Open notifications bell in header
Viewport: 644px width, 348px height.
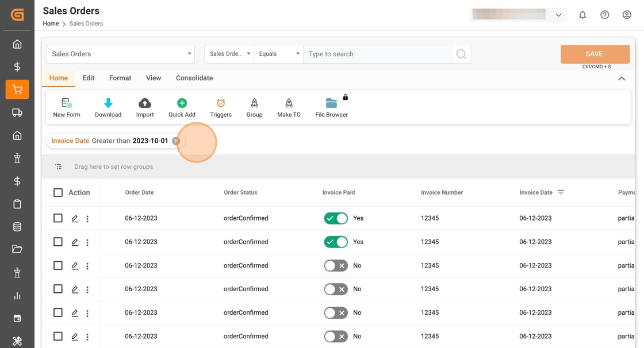pyautogui.click(x=582, y=15)
